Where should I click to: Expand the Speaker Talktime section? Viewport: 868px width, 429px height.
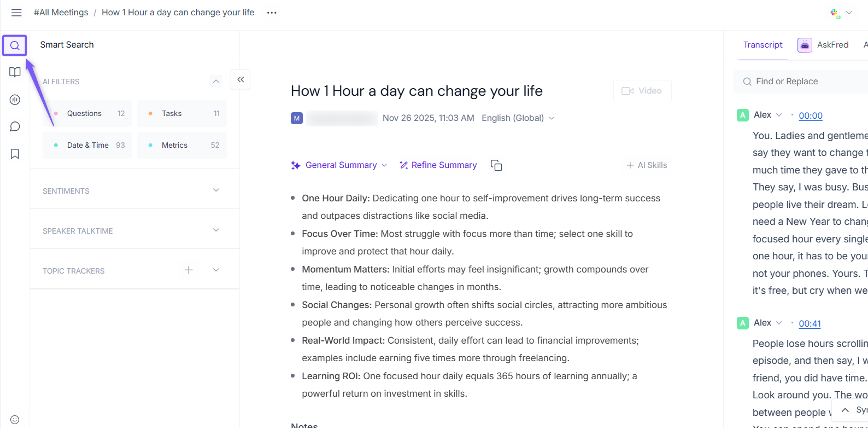pyautogui.click(x=216, y=230)
